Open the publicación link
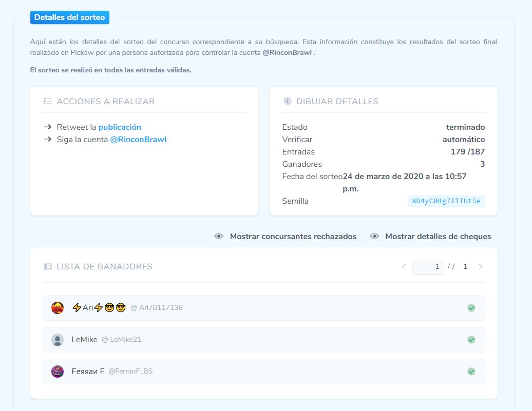The width and height of the screenshot is (532, 411). click(120, 127)
